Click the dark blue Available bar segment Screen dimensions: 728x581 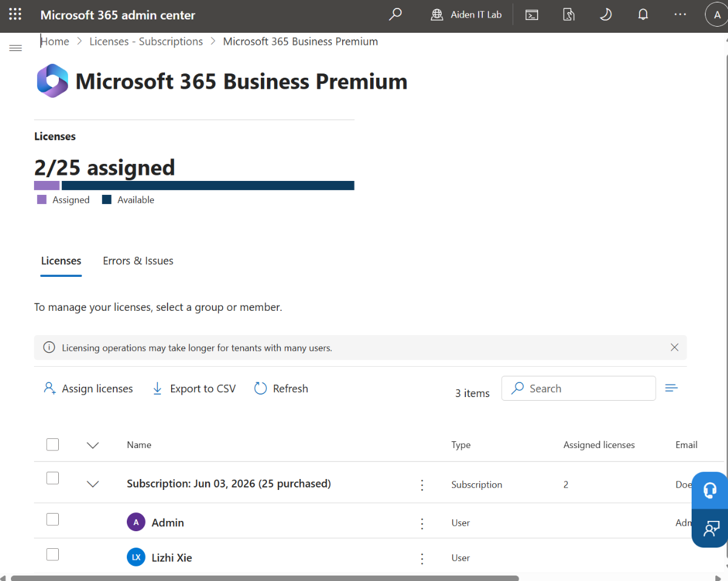208,186
